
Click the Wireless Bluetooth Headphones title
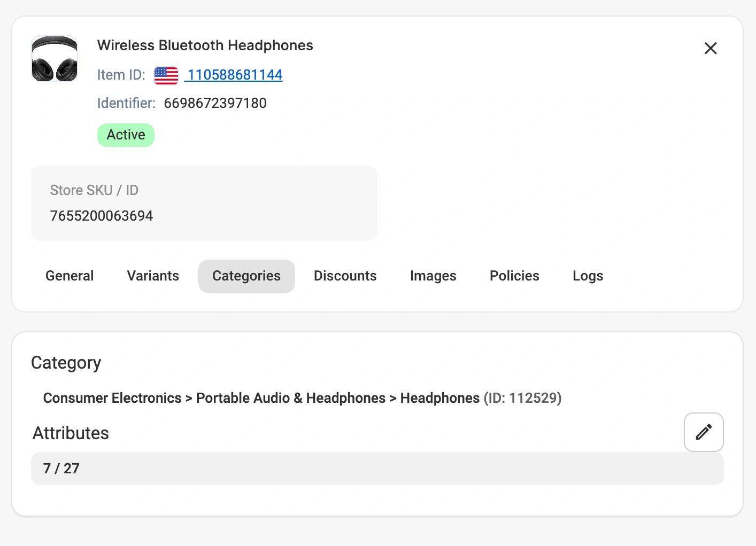205,45
